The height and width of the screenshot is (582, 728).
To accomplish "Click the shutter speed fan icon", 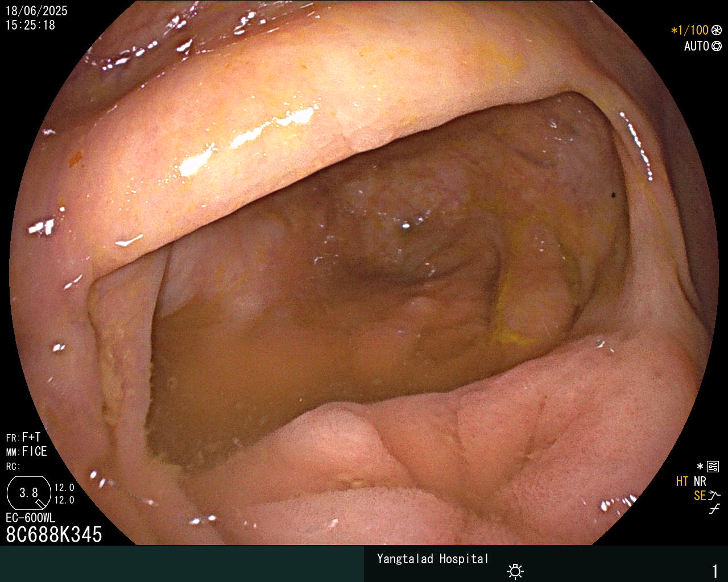I will (717, 30).
